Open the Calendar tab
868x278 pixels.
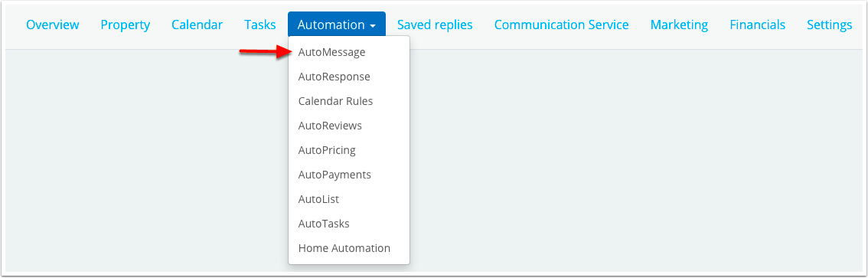pos(197,25)
